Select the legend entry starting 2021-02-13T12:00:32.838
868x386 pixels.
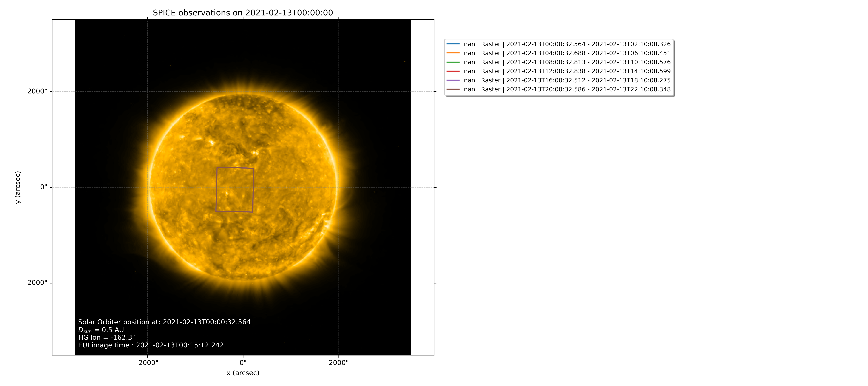pos(567,71)
